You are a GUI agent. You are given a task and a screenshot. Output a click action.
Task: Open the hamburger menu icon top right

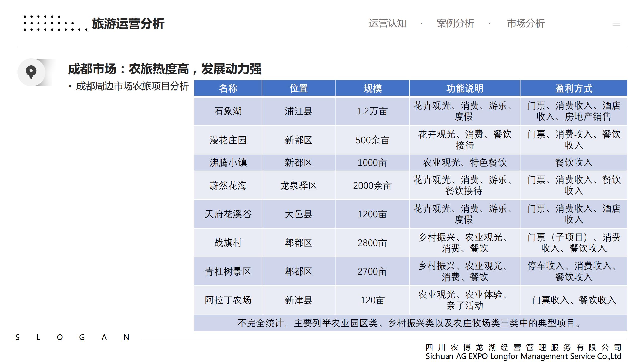[616, 23]
